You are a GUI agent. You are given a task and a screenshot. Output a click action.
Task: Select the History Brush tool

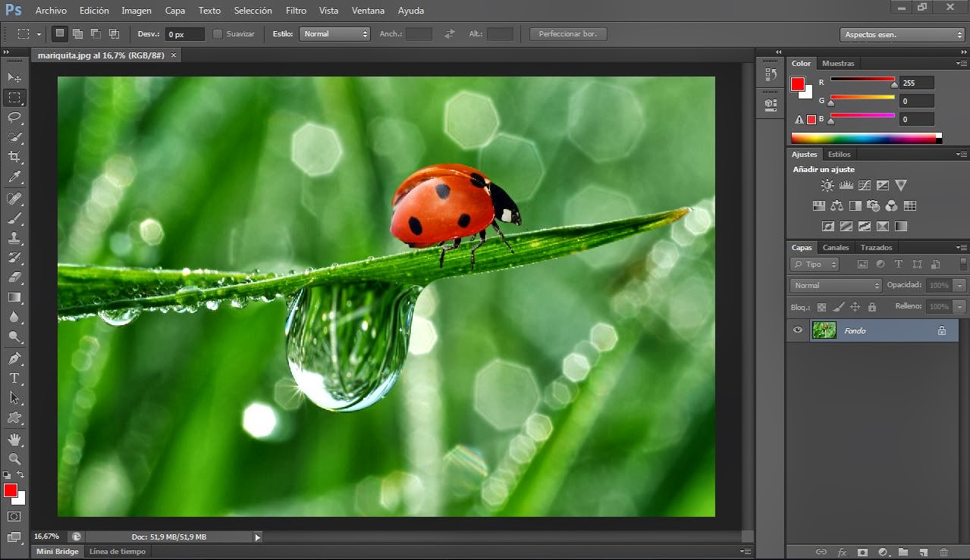[x=14, y=258]
